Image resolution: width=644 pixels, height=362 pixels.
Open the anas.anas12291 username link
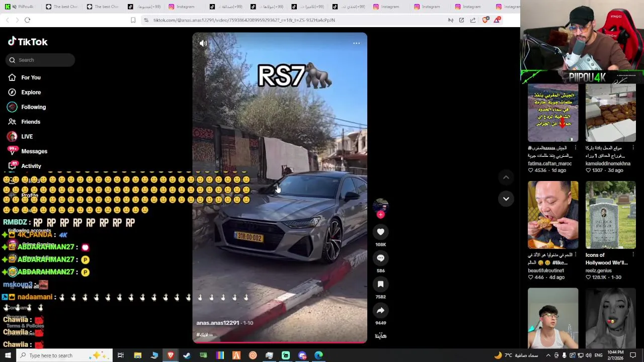[217, 323]
